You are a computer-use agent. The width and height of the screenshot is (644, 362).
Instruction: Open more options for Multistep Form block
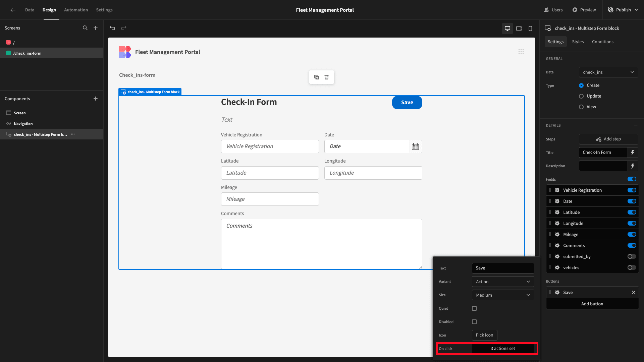click(73, 134)
